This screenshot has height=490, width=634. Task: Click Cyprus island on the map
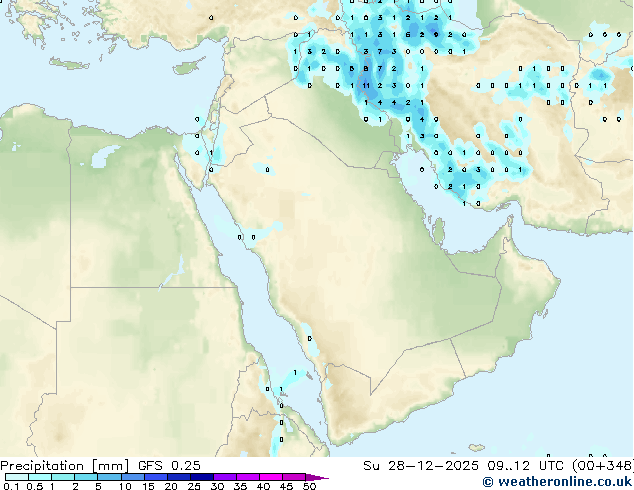click(188, 67)
